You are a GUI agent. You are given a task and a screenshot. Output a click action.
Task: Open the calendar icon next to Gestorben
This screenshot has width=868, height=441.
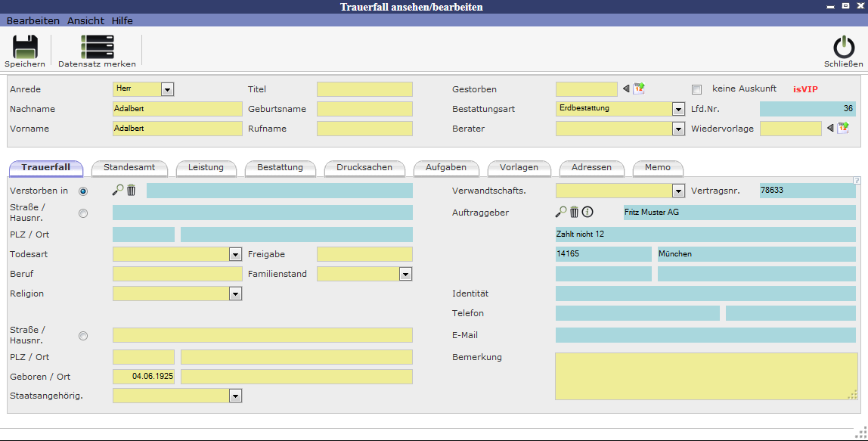[x=639, y=89]
